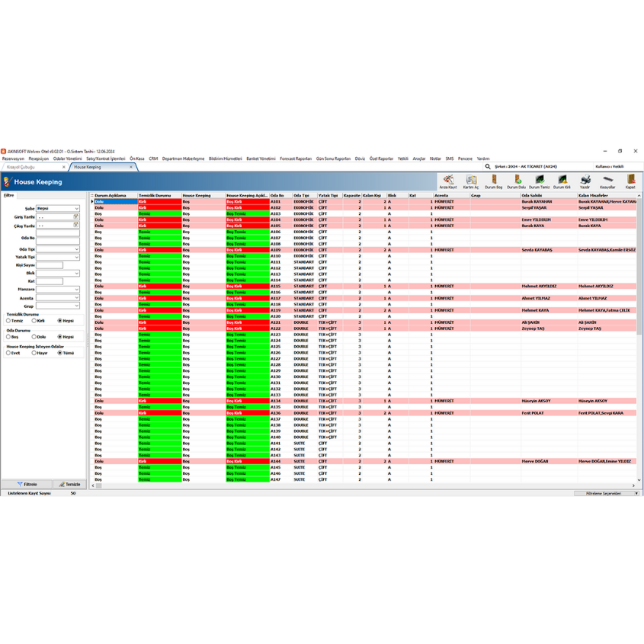The image size is (644, 644).
Task: Open the Kartını Aç icon
Action: point(470,181)
